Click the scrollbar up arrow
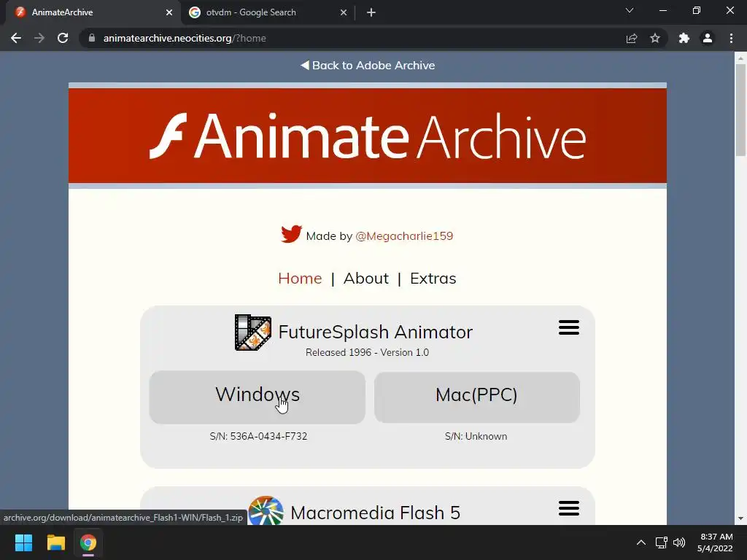Screen dimensions: 747x560 (740, 58)
